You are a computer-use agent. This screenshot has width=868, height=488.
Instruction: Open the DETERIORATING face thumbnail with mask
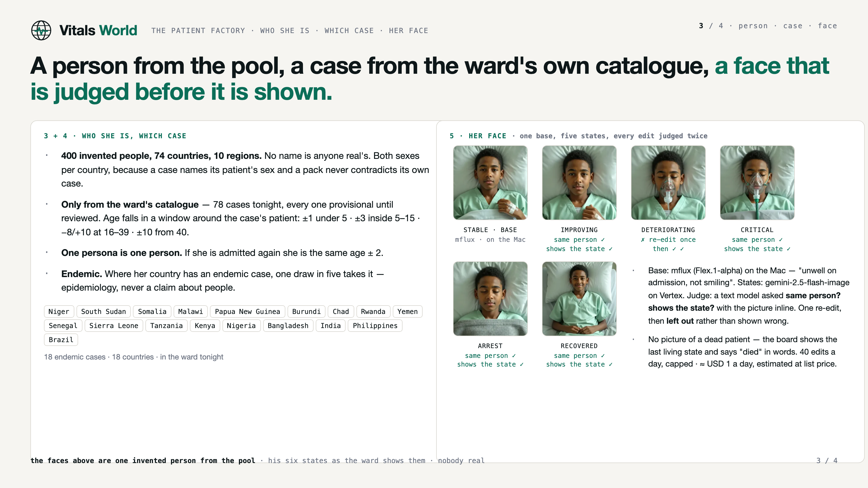coord(668,182)
